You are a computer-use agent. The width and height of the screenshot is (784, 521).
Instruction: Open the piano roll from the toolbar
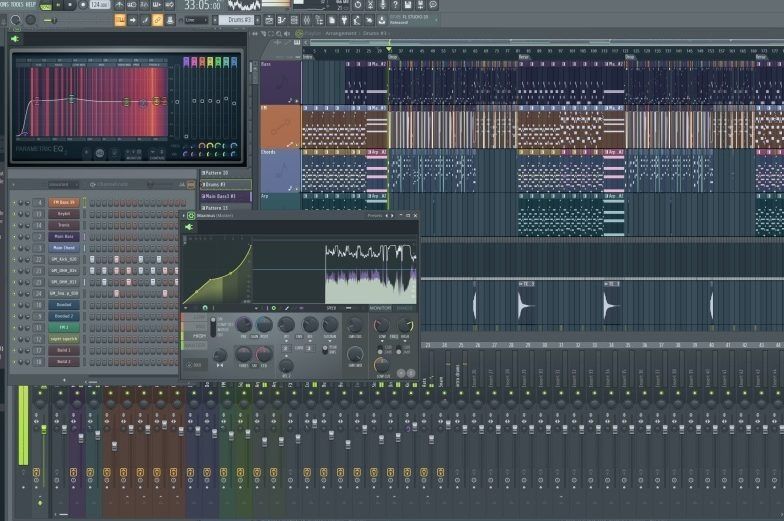pyautogui.click(x=282, y=20)
